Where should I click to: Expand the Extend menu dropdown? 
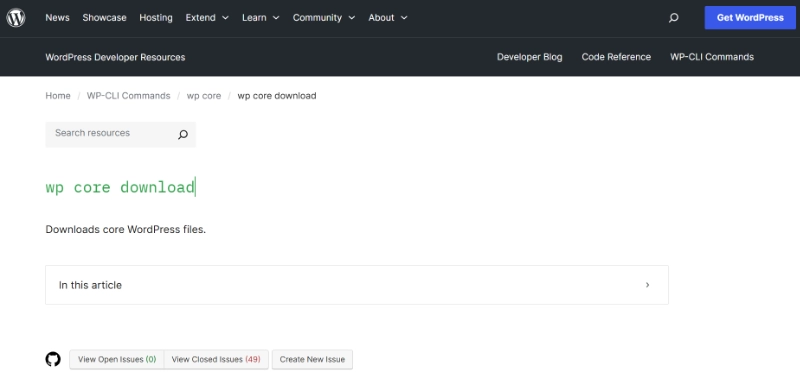(x=207, y=18)
